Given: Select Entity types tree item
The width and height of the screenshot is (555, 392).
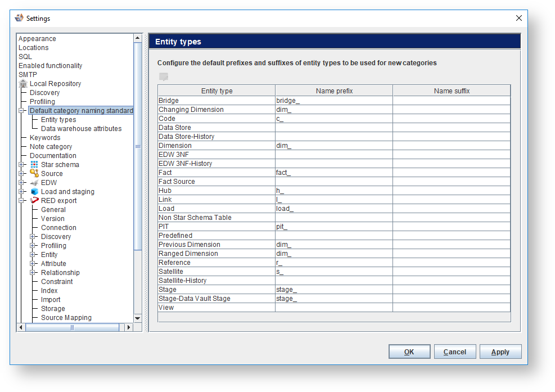Looking at the screenshot, I should [58, 120].
